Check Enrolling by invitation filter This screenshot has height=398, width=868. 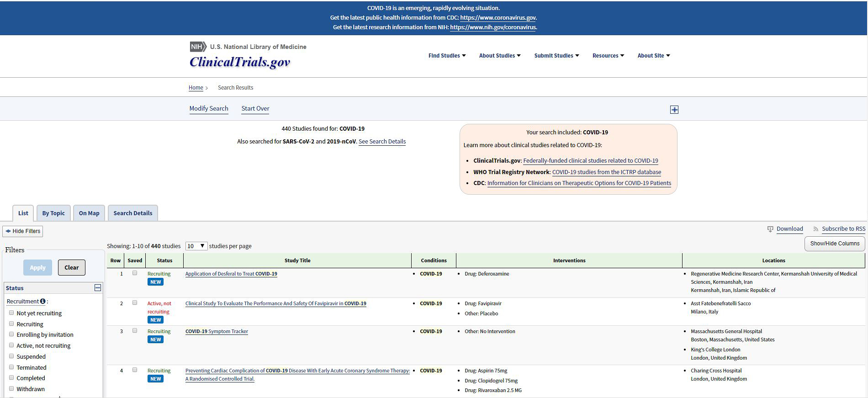point(11,334)
